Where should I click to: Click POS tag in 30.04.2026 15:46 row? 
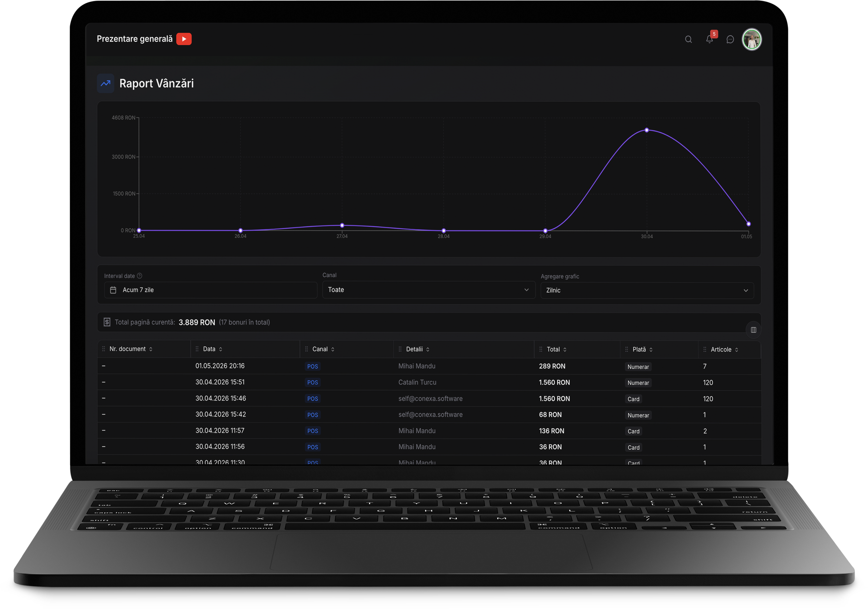(312, 399)
